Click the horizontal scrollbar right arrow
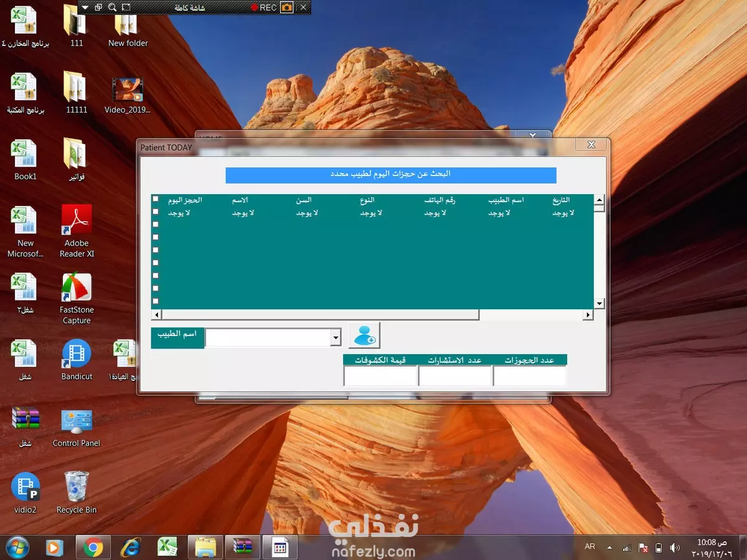The image size is (747, 560). 588,315
